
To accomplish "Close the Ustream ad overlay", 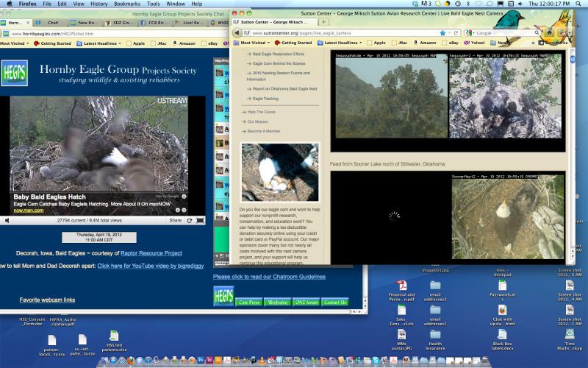I will 184,197.
